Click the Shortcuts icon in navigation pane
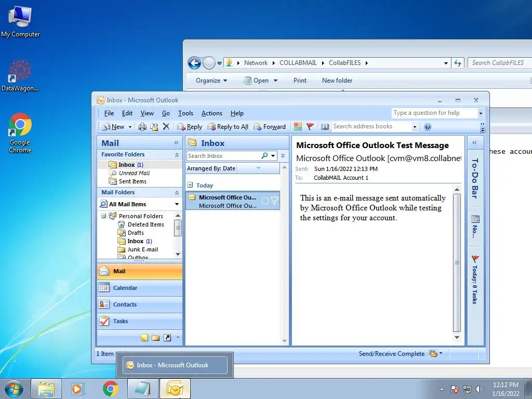This screenshot has width=532, height=399. 167,338
